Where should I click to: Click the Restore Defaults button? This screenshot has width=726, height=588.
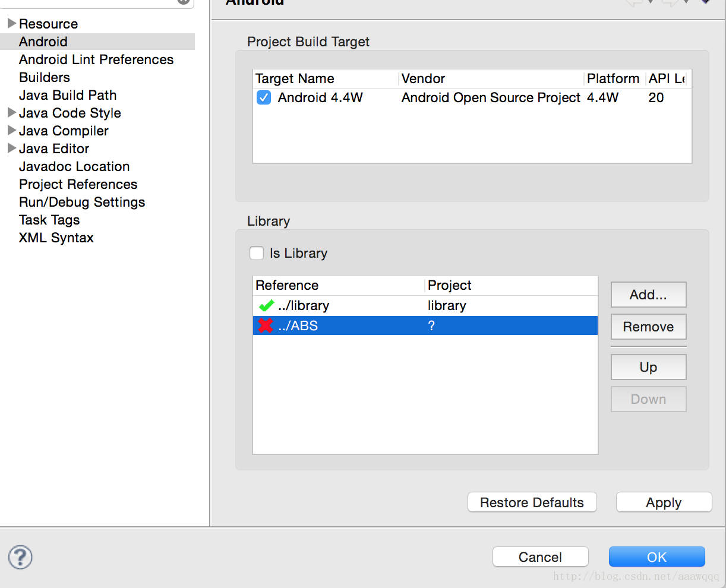click(x=532, y=502)
